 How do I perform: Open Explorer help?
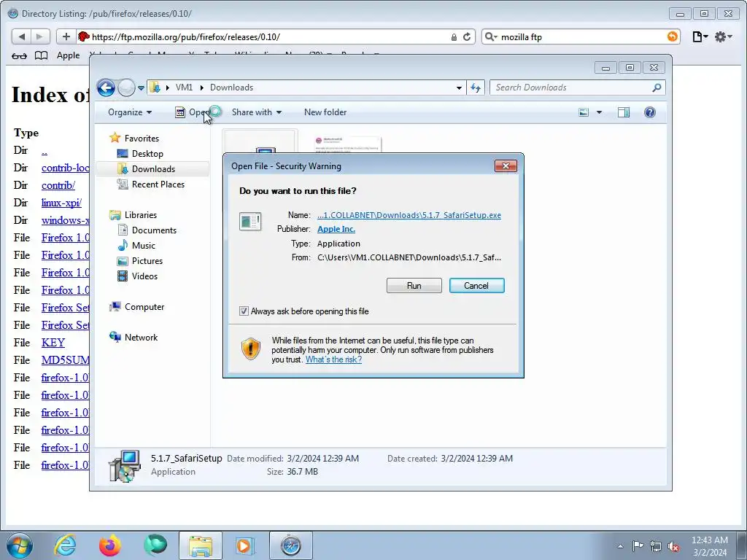coord(650,112)
